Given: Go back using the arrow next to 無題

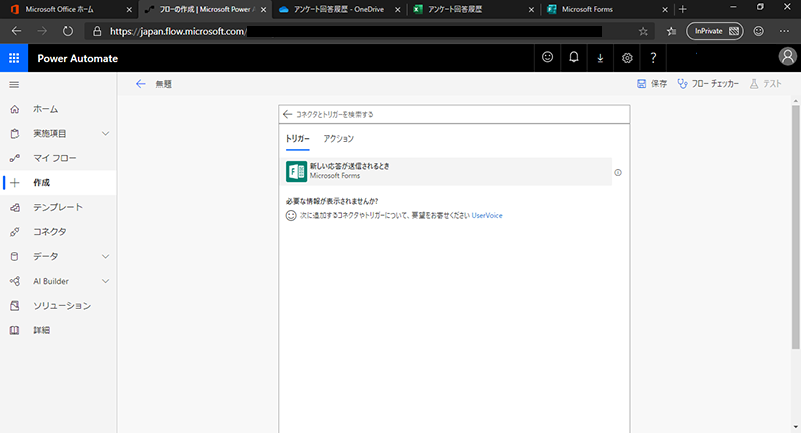Looking at the screenshot, I should tap(140, 84).
